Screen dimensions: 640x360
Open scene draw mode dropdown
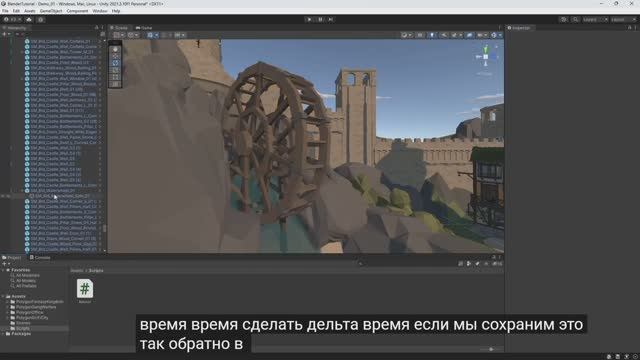(x=406, y=35)
